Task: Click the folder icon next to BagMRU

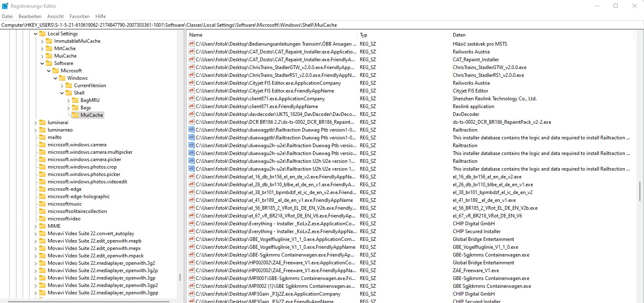Action: (x=75, y=100)
